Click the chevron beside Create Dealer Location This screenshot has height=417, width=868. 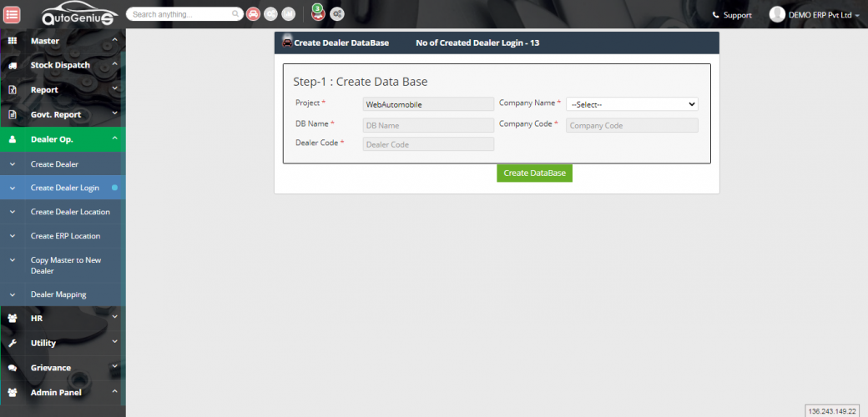click(13, 212)
